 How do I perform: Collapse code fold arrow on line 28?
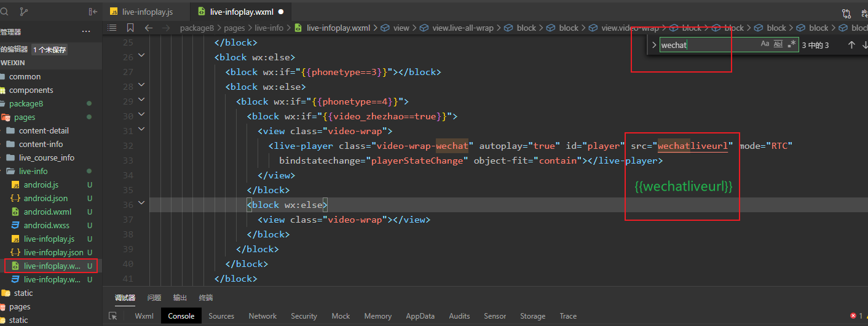click(142, 86)
